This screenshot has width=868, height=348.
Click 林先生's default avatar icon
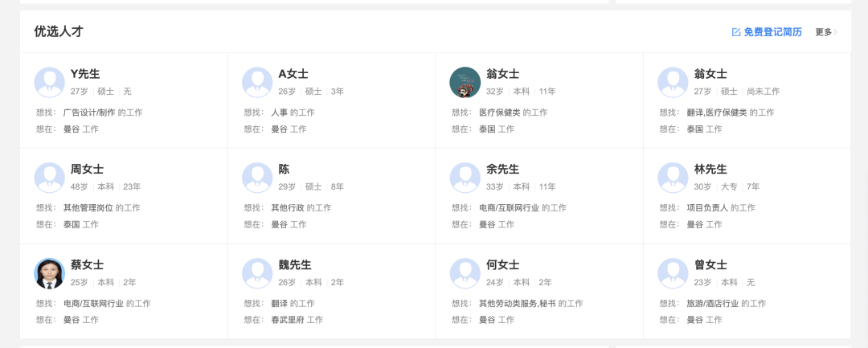click(673, 178)
